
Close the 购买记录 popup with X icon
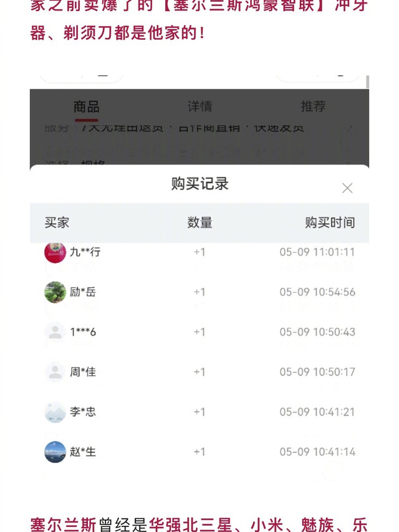(347, 188)
